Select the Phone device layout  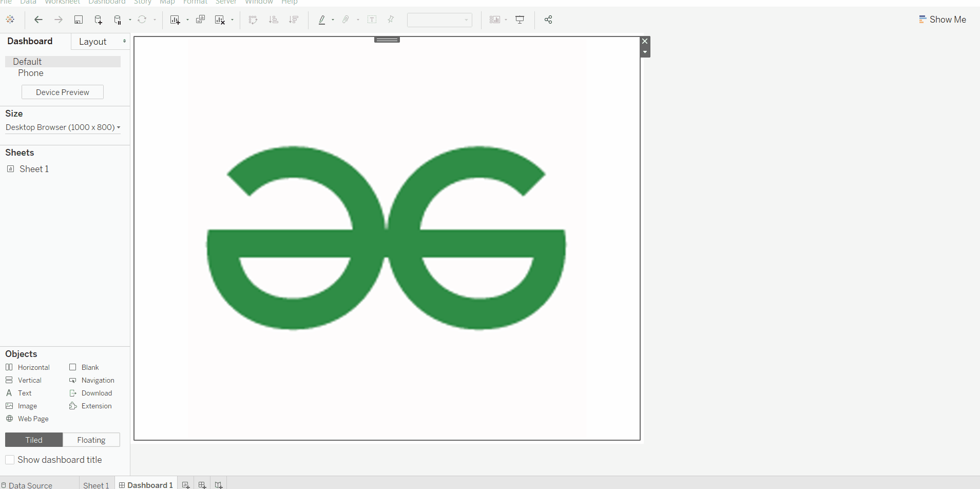point(31,73)
